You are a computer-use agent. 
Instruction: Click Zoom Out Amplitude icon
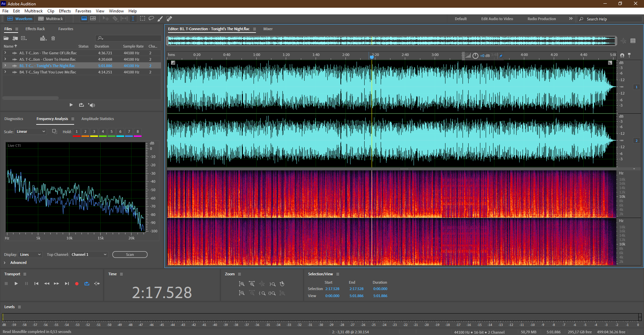[241, 293]
